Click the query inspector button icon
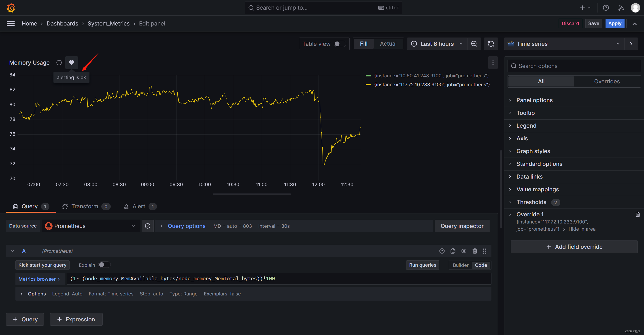644x335 pixels. [463, 226]
